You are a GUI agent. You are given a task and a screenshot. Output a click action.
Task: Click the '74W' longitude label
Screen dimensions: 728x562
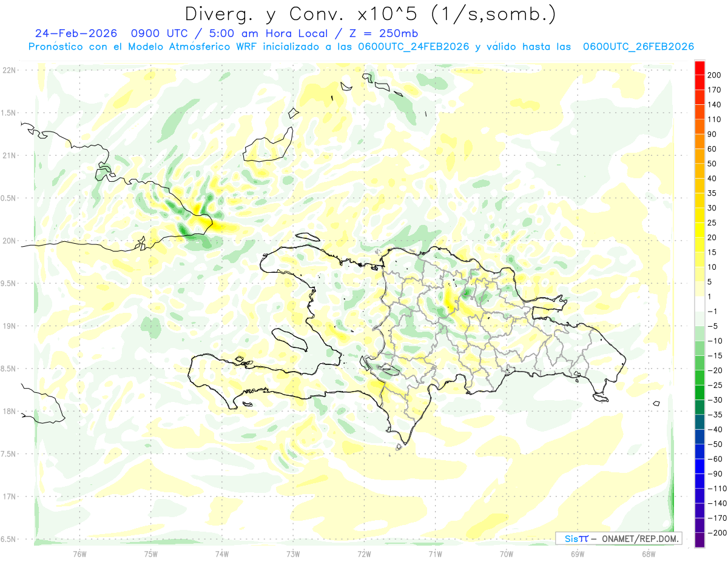coord(222,554)
